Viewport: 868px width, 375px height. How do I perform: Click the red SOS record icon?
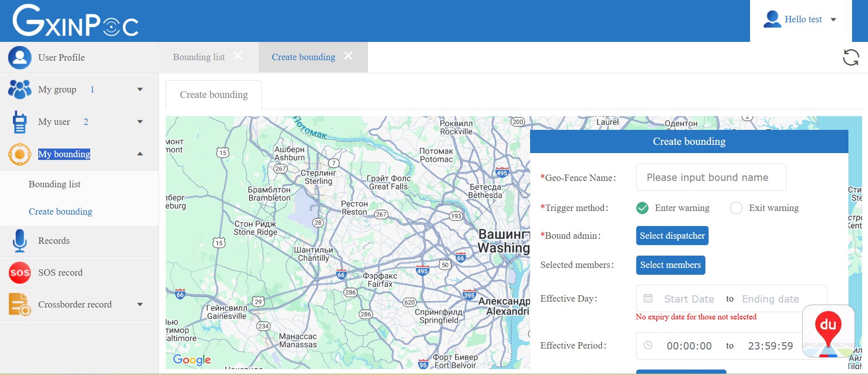click(20, 272)
